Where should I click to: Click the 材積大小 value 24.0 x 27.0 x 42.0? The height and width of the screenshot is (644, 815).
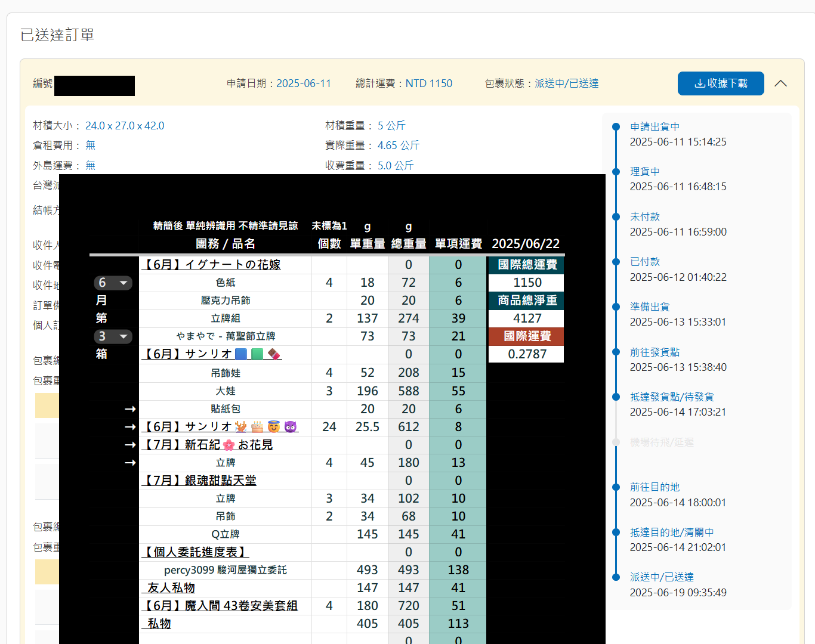click(125, 126)
